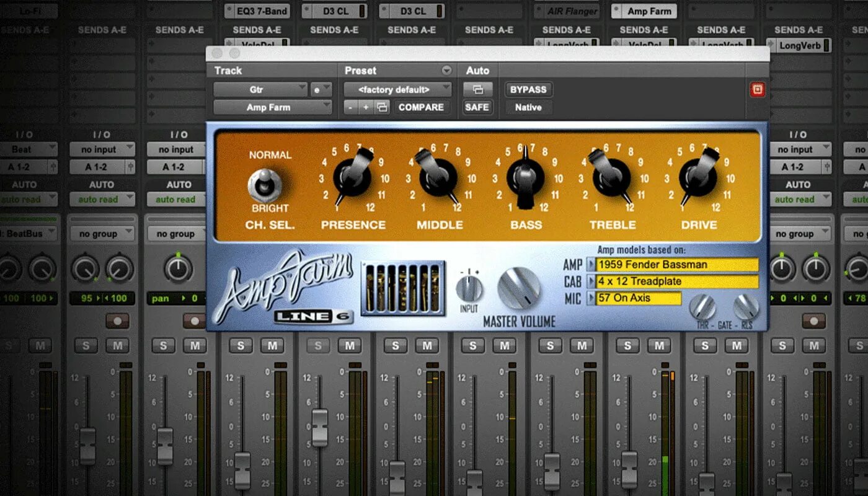Click the red plug-in target icon

pos(757,89)
